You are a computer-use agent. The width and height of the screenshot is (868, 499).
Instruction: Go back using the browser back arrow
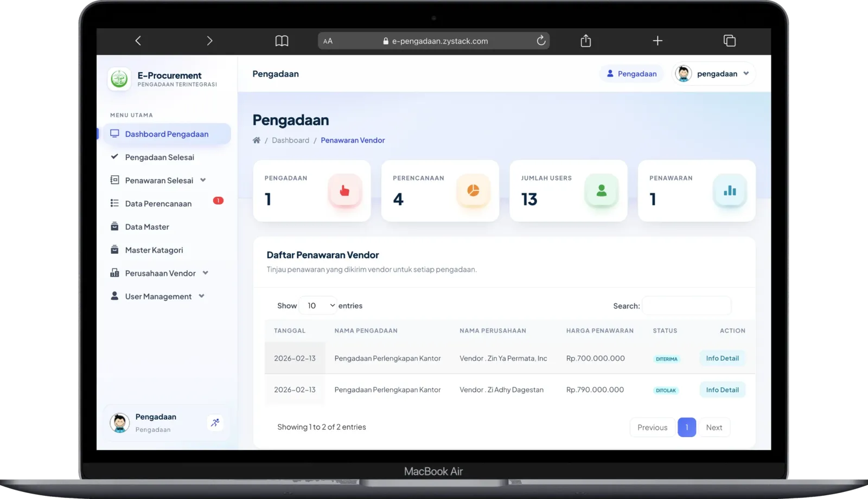[138, 41]
